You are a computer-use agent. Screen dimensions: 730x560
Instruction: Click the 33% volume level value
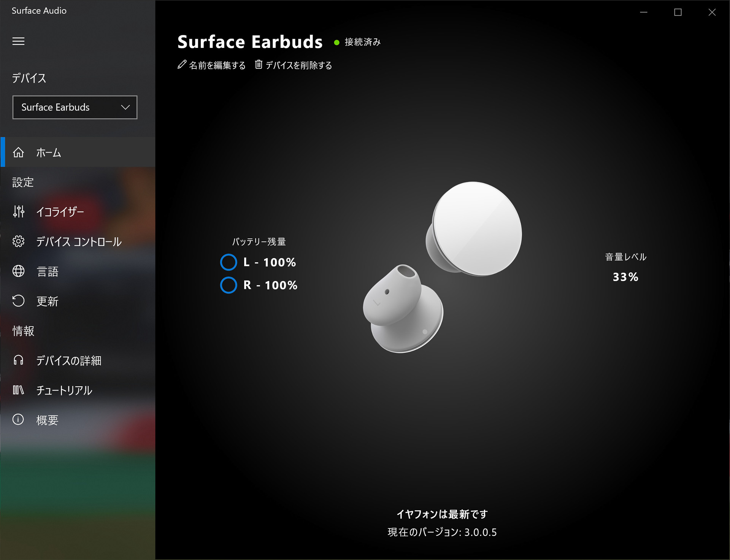tap(625, 277)
